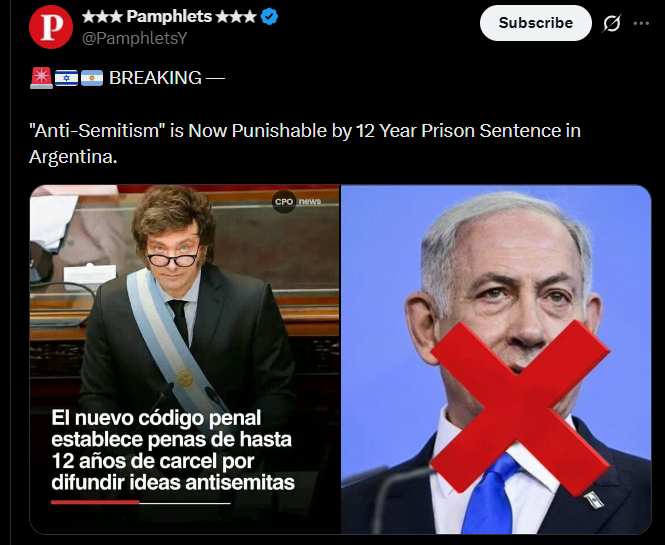Click the blue verified checkmark badge
This screenshot has width=665, height=545.
(269, 17)
